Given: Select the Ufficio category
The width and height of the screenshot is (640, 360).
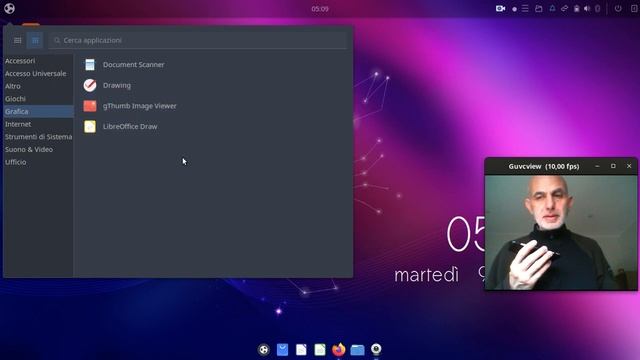Looking at the screenshot, I should (38, 162).
